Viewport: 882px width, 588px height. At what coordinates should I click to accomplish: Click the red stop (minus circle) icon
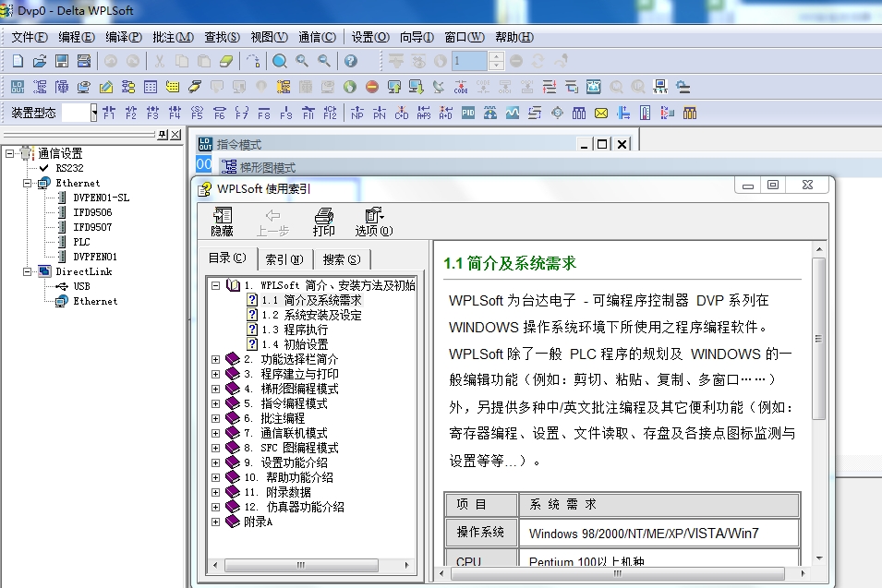click(x=372, y=87)
